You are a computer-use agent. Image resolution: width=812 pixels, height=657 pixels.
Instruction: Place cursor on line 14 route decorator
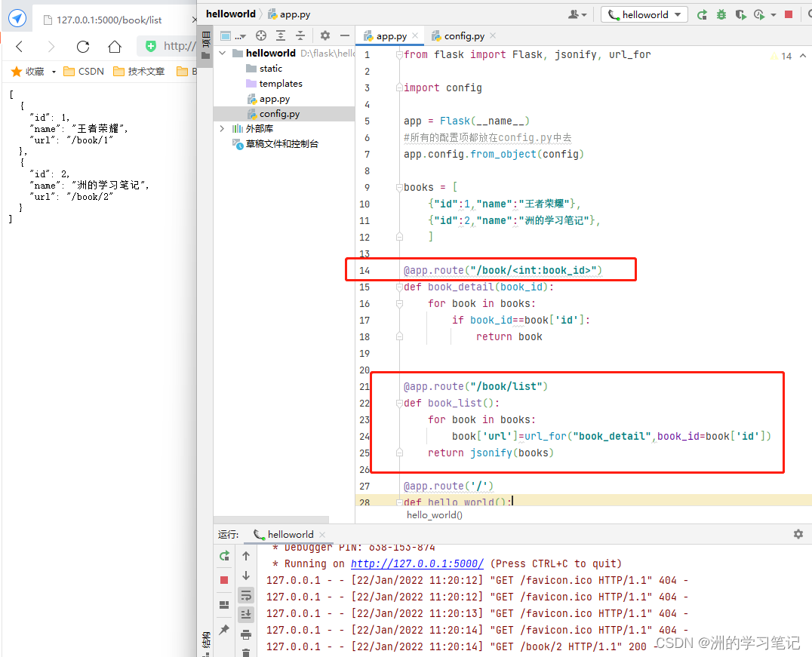[x=503, y=270]
